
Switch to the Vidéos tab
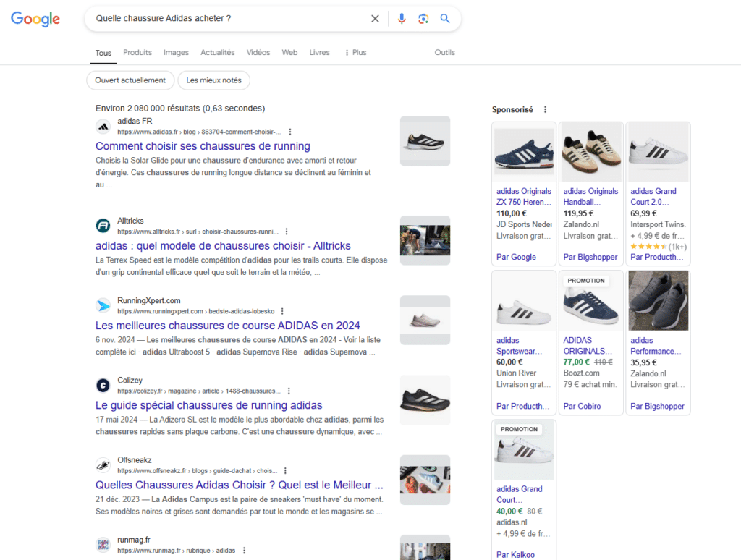click(x=258, y=53)
